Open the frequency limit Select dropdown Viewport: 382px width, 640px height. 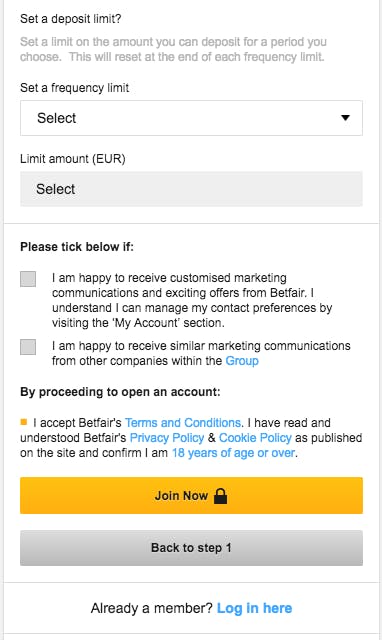pyautogui.click(x=191, y=118)
